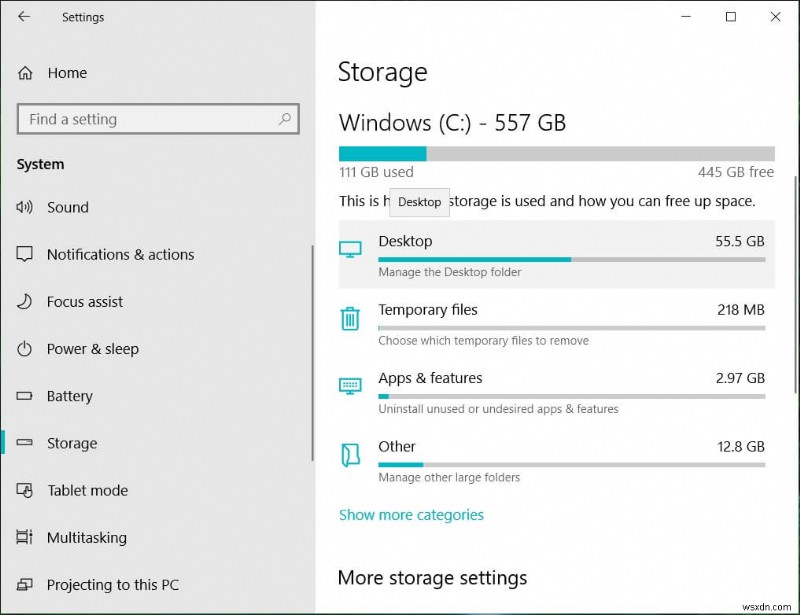Open the Multitasking settings page
The image size is (800, 615).
86,537
